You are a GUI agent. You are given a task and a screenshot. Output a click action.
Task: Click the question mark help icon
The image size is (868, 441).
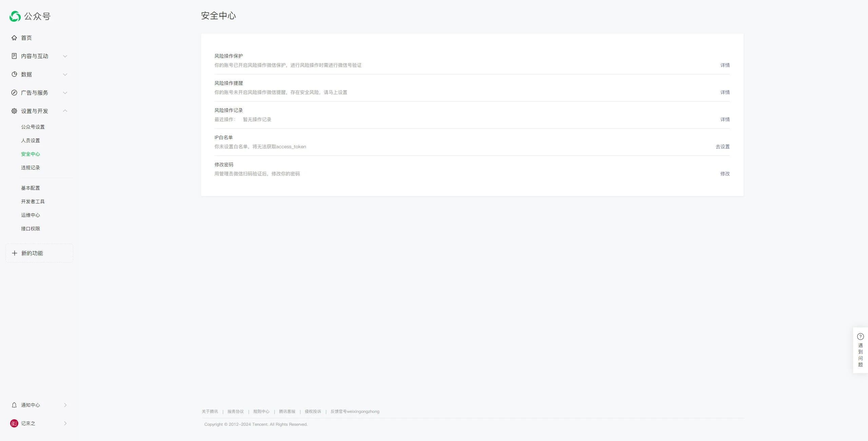coord(861,337)
